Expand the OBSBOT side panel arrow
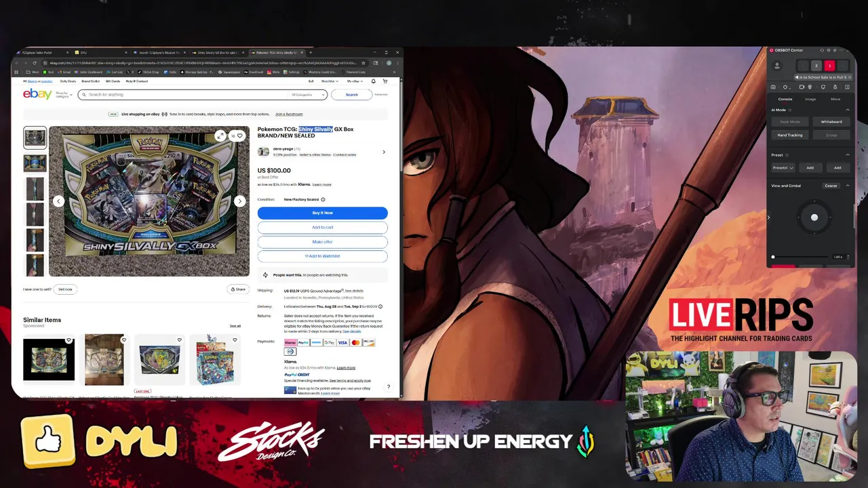868x488 pixels. click(768, 218)
